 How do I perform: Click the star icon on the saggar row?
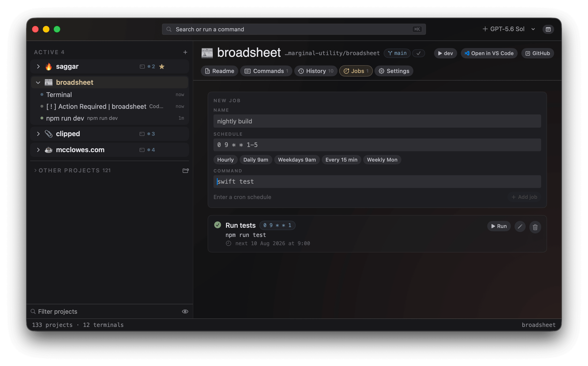162,67
